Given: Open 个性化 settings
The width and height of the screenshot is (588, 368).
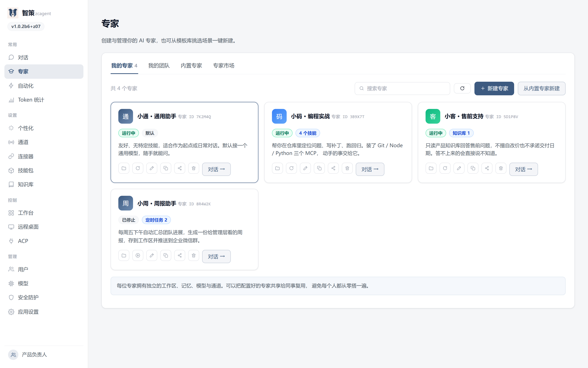Looking at the screenshot, I should pos(44,128).
